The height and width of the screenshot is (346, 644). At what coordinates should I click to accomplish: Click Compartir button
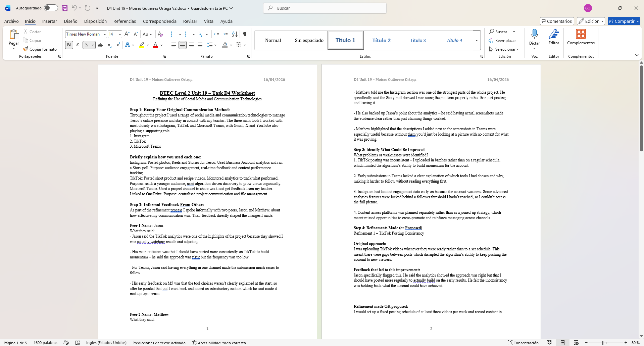(624, 21)
